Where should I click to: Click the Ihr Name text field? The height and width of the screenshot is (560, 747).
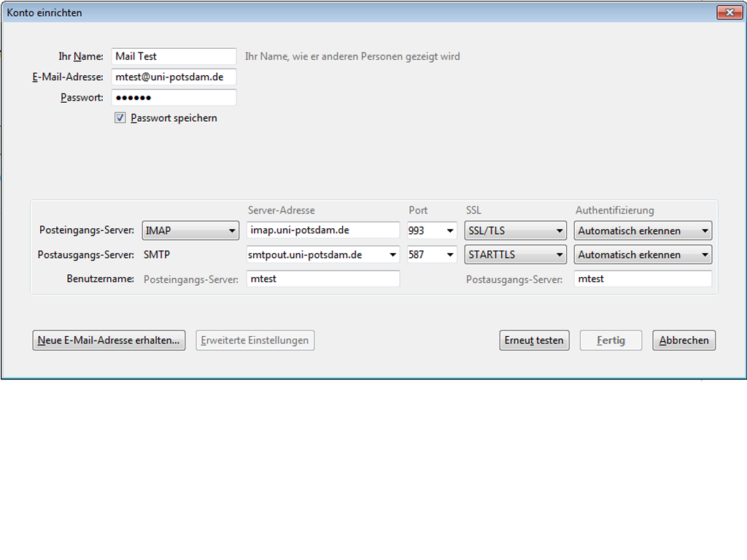click(174, 57)
